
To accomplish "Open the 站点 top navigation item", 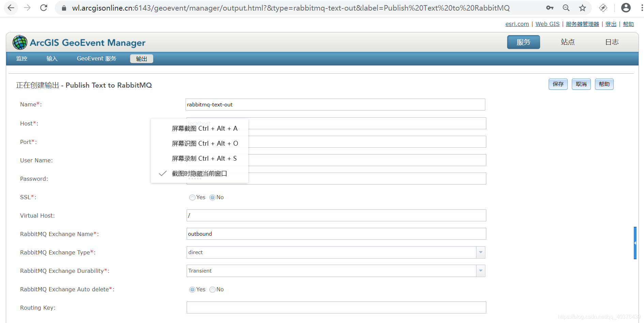I will pyautogui.click(x=568, y=42).
